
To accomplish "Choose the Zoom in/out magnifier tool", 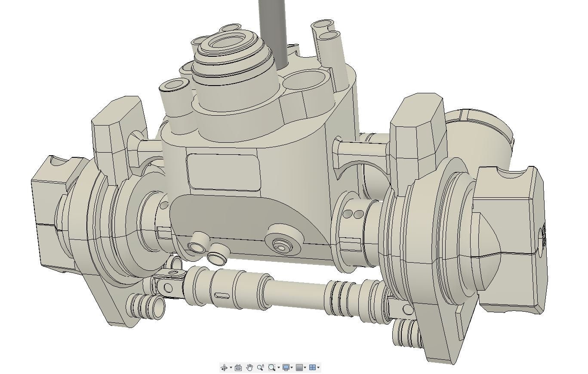I will [260, 368].
